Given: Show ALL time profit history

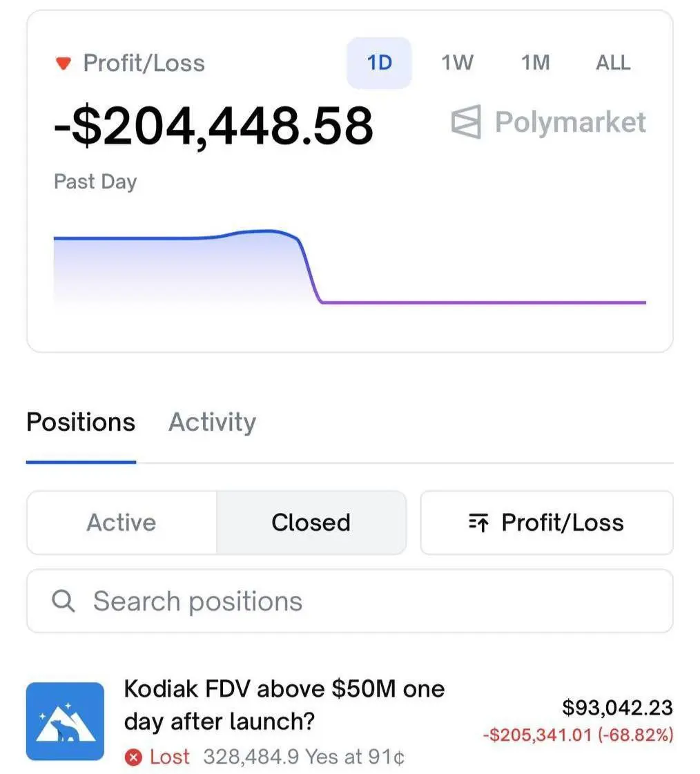Looking at the screenshot, I should [x=614, y=63].
